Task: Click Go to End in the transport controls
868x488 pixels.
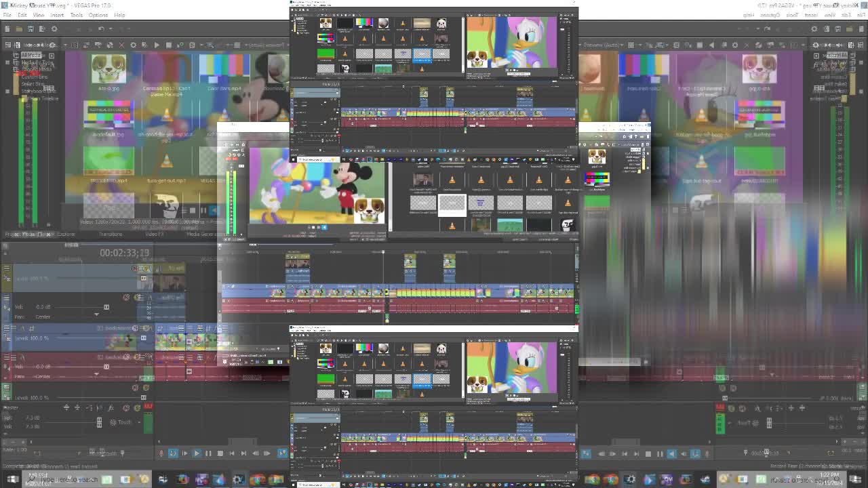Action: click(244, 453)
